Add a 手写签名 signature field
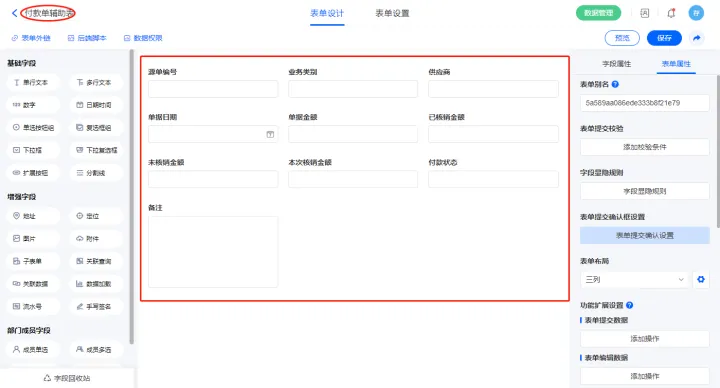Screen dimensions: 720x388 pyautogui.click(x=96, y=306)
